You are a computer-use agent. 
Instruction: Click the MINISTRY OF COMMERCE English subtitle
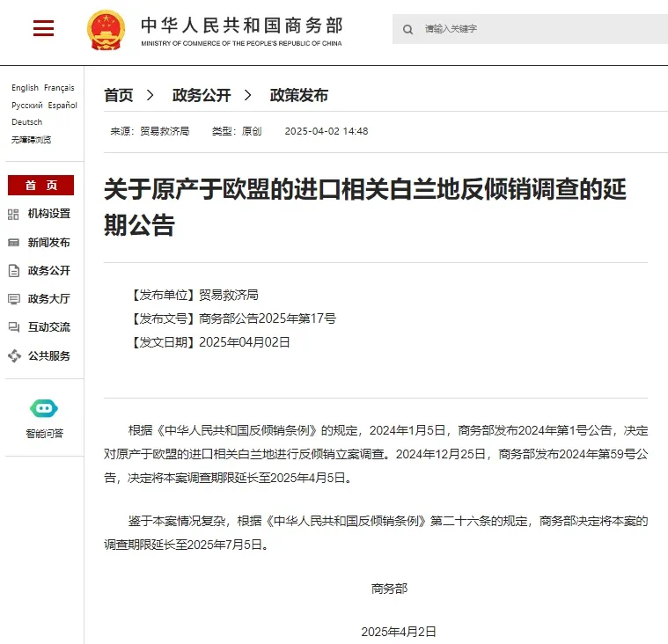tap(241, 43)
